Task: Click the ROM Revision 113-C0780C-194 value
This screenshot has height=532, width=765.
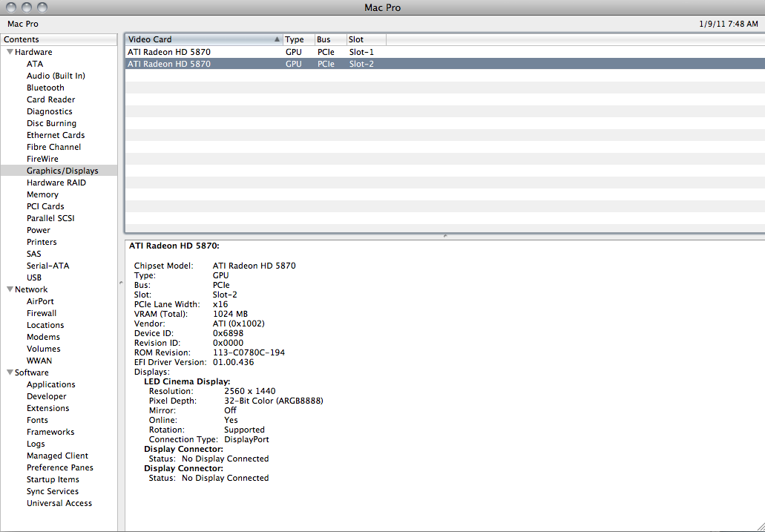Action: pyautogui.click(x=249, y=352)
